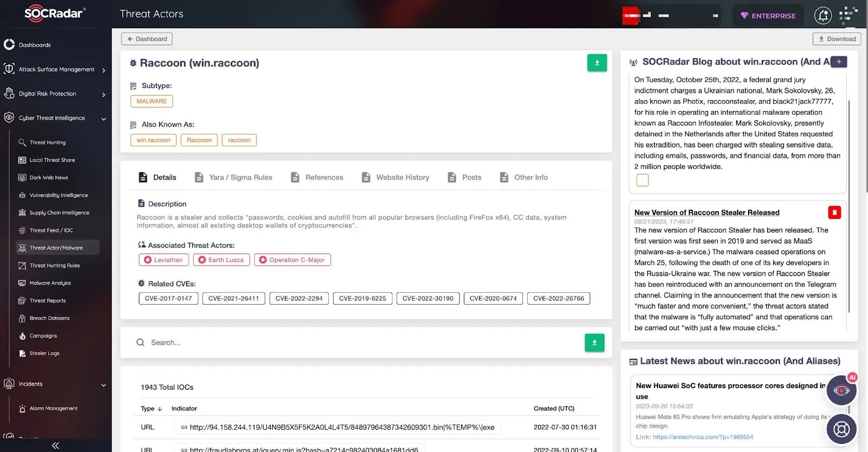The image size is (868, 452).
Task: Click green download button beside Raccoon title
Action: pos(597,63)
